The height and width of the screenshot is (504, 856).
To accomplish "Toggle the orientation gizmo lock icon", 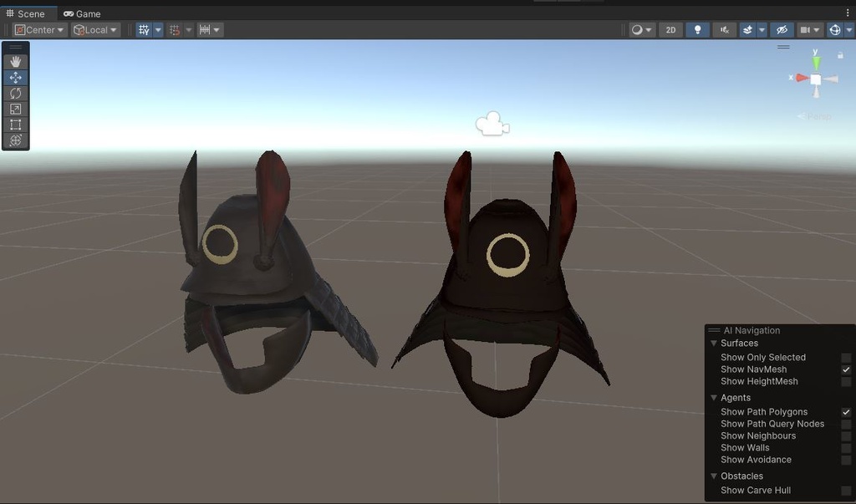I will coord(840,55).
